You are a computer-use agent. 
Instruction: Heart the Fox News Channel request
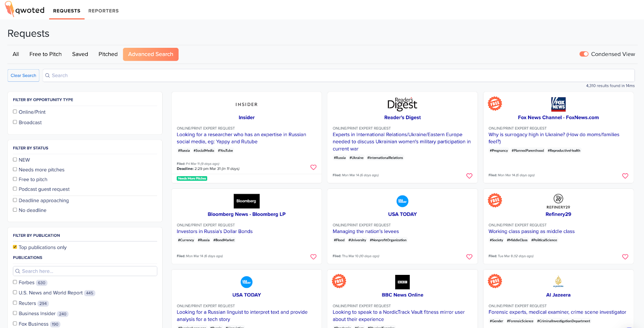pos(625,176)
